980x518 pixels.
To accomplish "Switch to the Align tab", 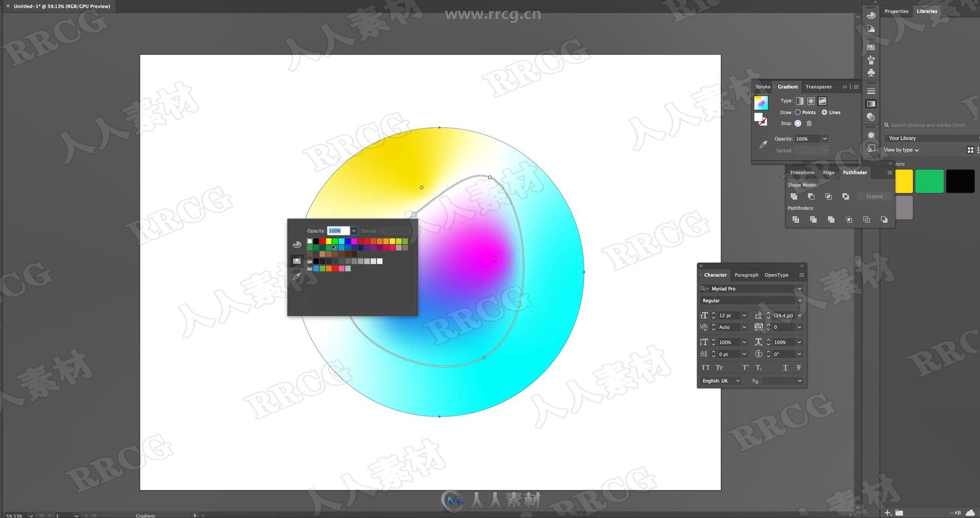I will [x=828, y=173].
